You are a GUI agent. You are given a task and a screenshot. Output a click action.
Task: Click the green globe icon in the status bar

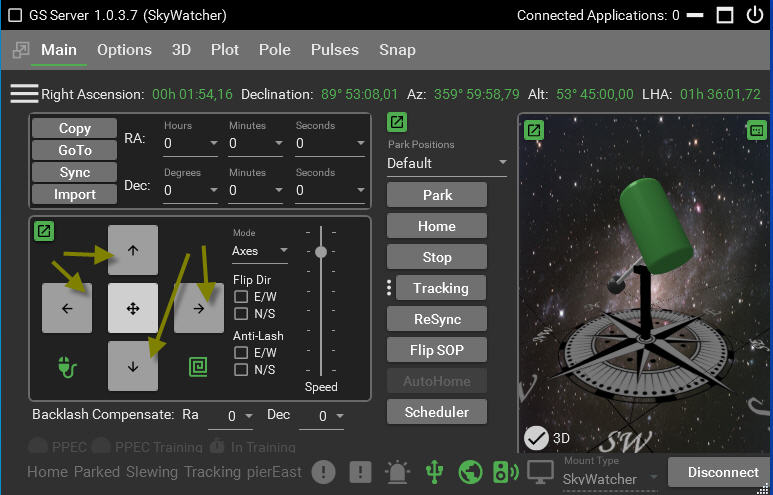(470, 472)
